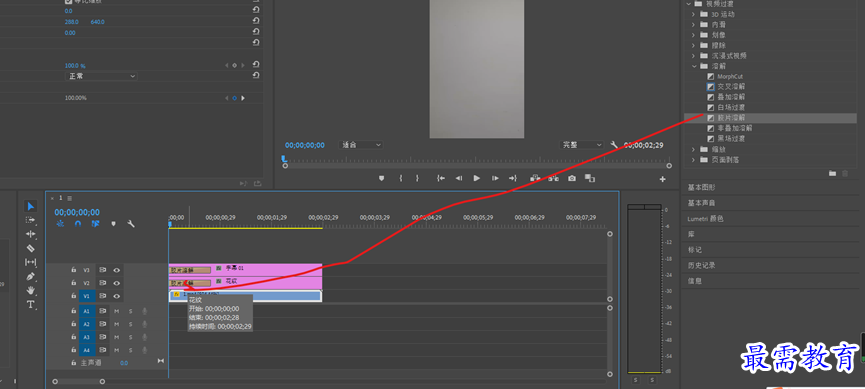Mark Out point in program monitor

click(417, 178)
